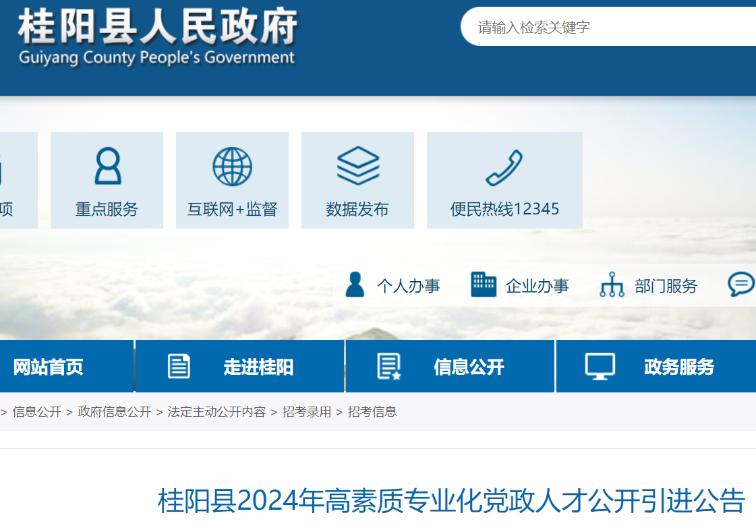Image resolution: width=756 pixels, height=532 pixels.
Task: Click the 个人办事 person icon
Action: coord(355,285)
